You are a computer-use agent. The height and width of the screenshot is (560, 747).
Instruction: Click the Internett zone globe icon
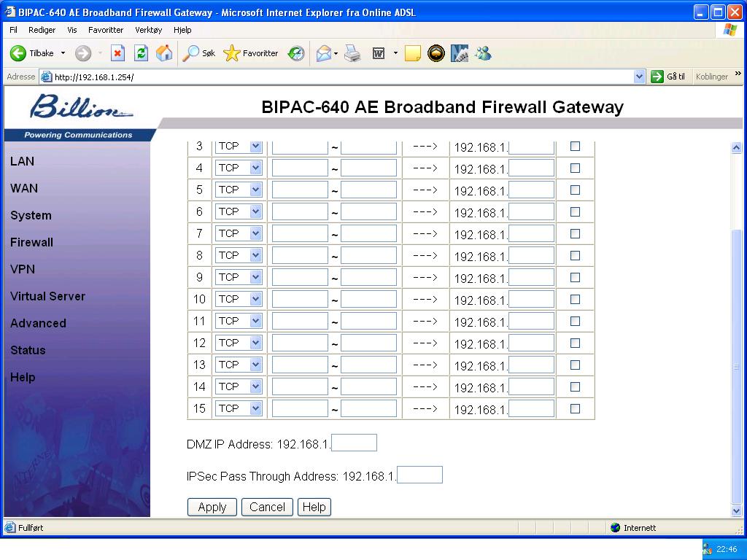click(x=615, y=528)
